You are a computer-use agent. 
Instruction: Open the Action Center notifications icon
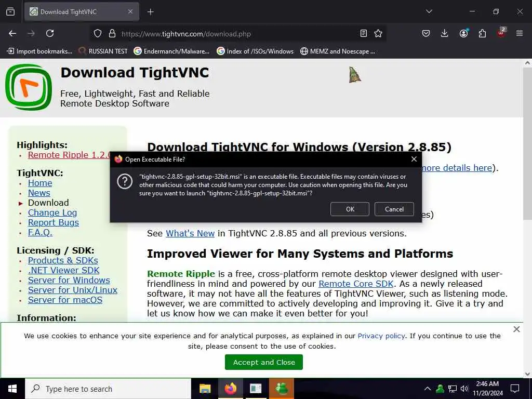click(515, 389)
